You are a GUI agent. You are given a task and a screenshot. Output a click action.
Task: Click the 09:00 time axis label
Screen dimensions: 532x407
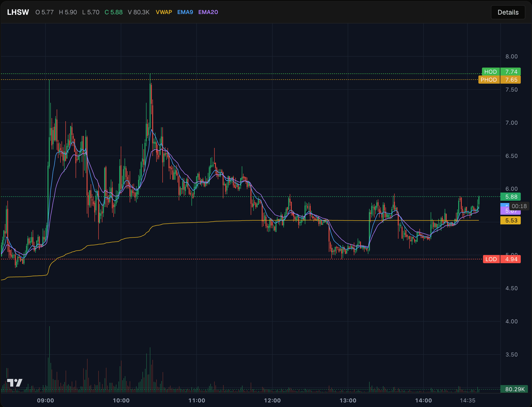tap(45, 400)
